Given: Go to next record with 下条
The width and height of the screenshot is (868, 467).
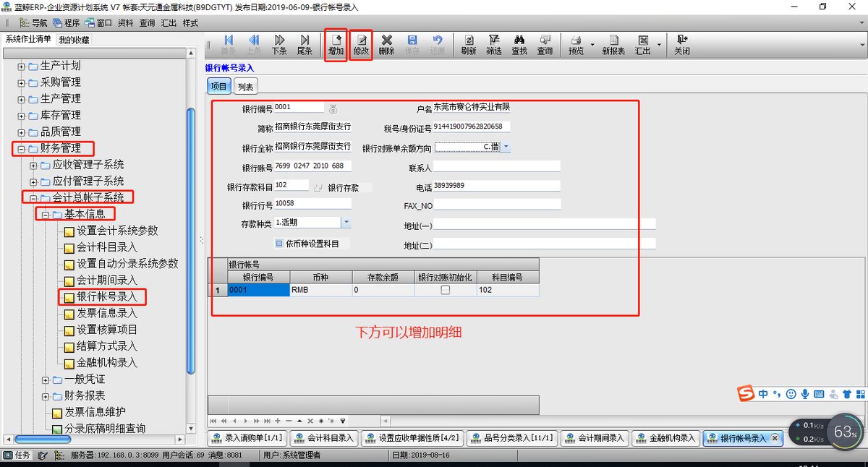Looking at the screenshot, I should pyautogui.click(x=279, y=44).
